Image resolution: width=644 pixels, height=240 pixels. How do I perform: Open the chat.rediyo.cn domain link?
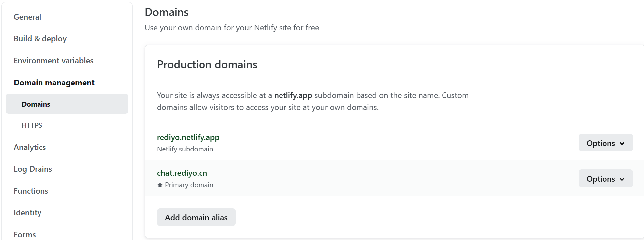click(182, 173)
